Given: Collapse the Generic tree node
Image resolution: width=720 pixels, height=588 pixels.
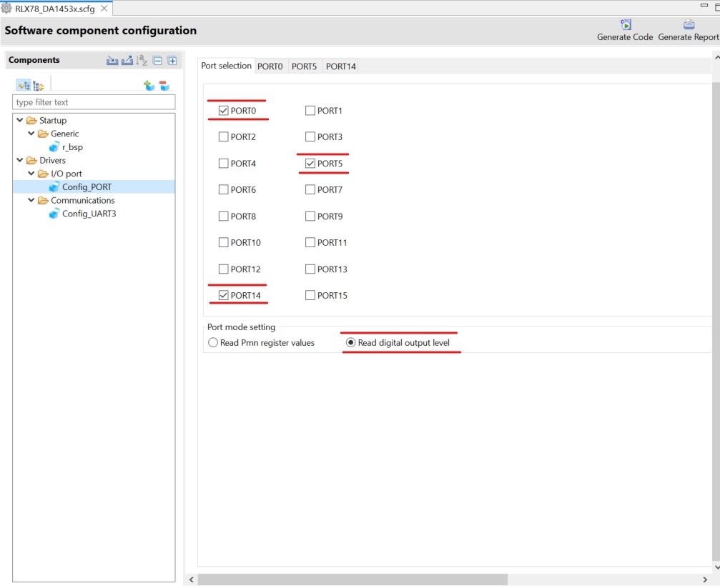Looking at the screenshot, I should coord(31,134).
